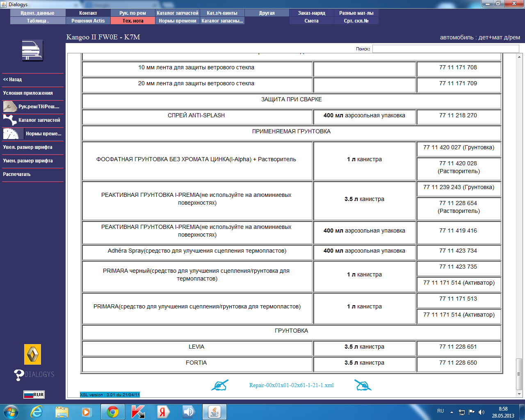This screenshot has width=525, height=420.
Task: Click the FORTIA table cell
Action: 196,364
